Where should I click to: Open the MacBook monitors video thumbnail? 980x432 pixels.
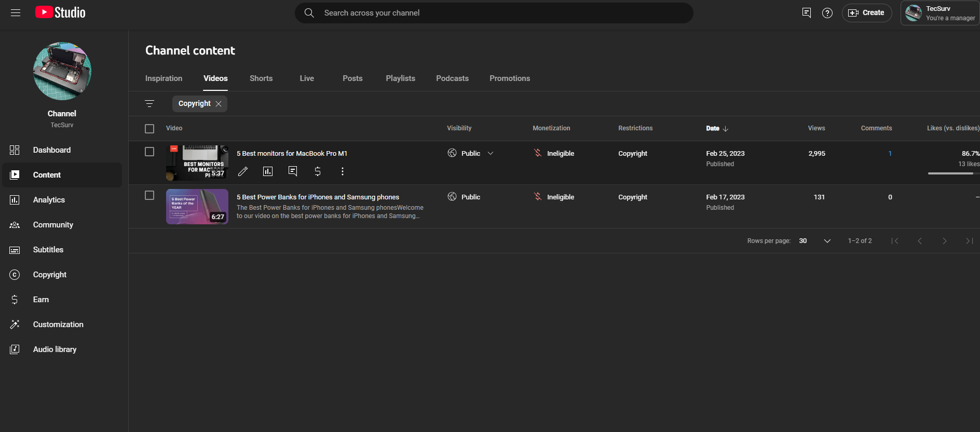197,163
